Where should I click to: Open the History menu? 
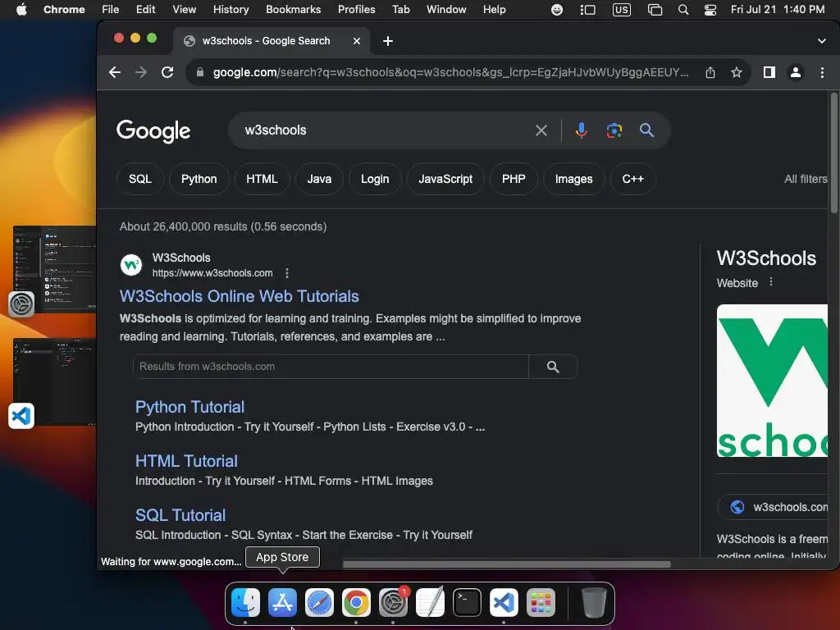(x=231, y=10)
